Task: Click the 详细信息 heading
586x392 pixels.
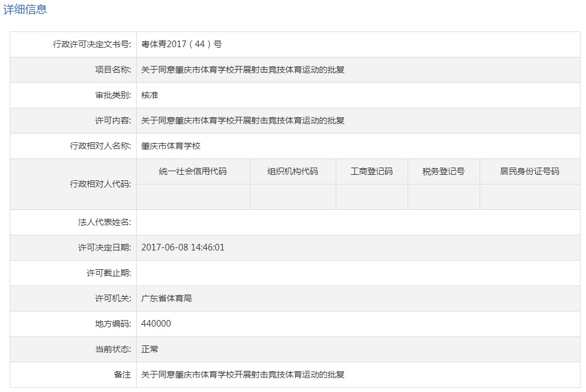Action: [25, 10]
